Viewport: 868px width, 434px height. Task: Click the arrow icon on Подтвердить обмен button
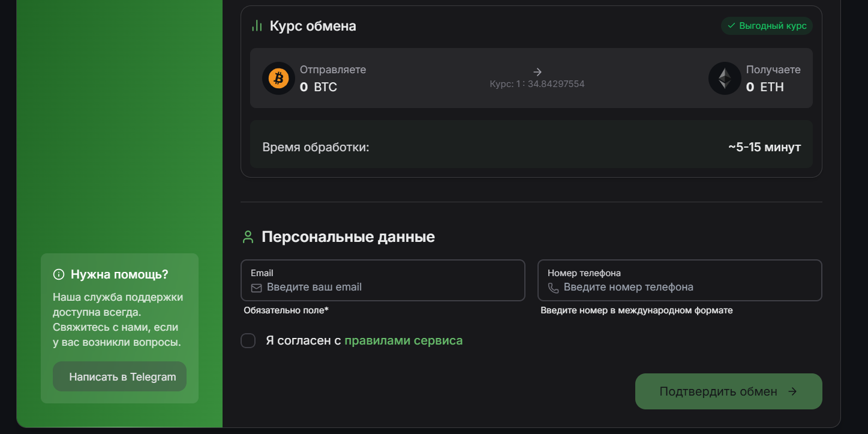pyautogui.click(x=792, y=391)
